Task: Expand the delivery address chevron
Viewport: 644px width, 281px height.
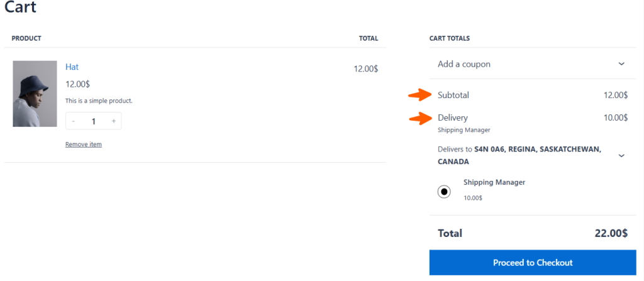Action: (x=621, y=155)
